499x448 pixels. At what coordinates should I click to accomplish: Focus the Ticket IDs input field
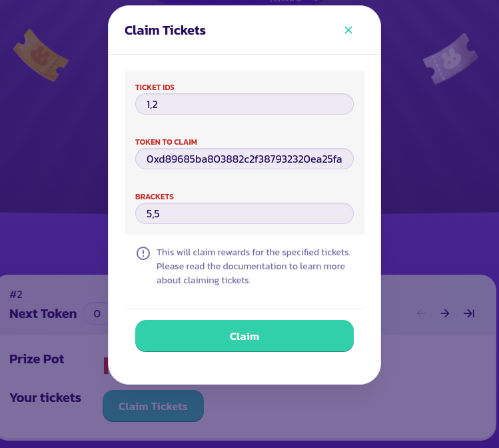pos(244,105)
